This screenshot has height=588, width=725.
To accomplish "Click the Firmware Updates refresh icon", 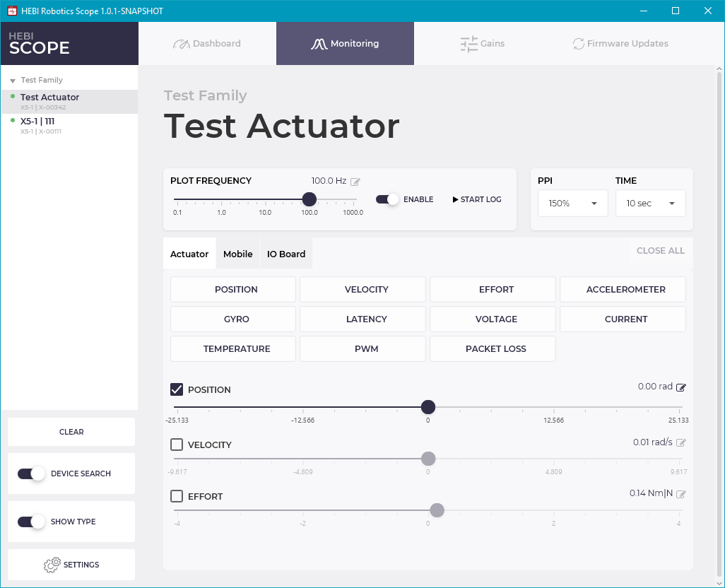I will 578,43.
